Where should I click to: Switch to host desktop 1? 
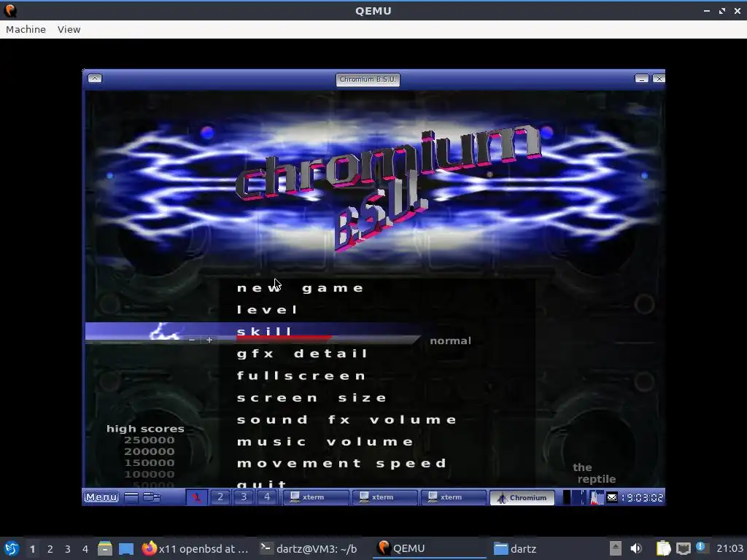32,549
